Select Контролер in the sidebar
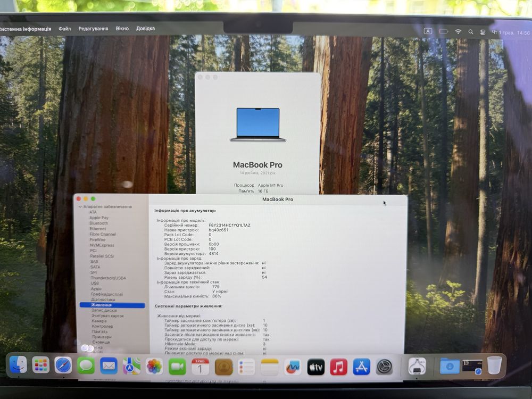The image size is (532, 399). (x=103, y=326)
